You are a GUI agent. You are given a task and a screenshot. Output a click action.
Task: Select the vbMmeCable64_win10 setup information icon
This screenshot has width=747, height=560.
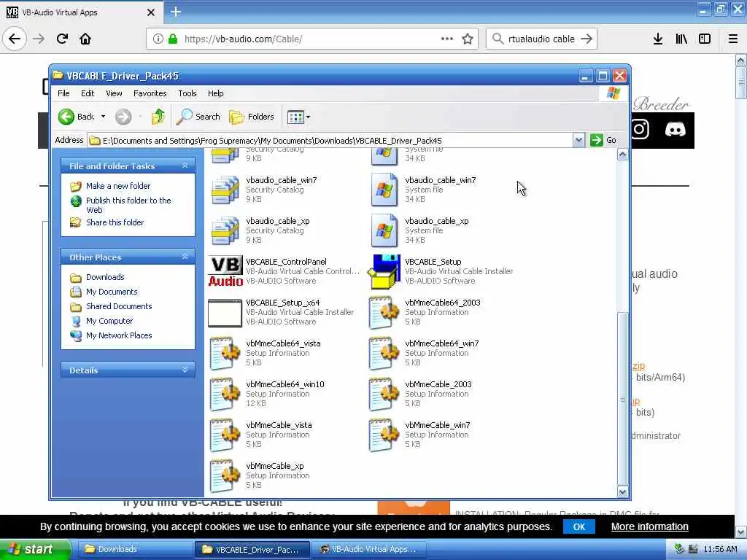point(225,394)
